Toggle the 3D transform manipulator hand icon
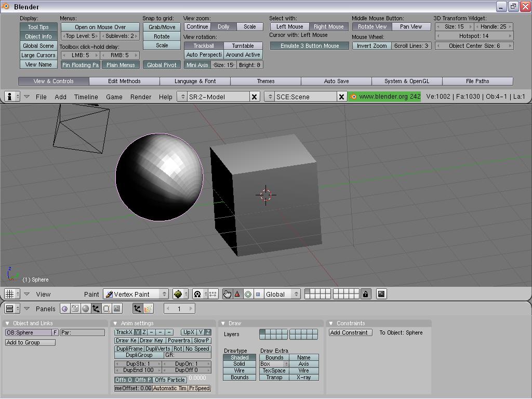Screen dimensions: 532x399 pos(227,294)
